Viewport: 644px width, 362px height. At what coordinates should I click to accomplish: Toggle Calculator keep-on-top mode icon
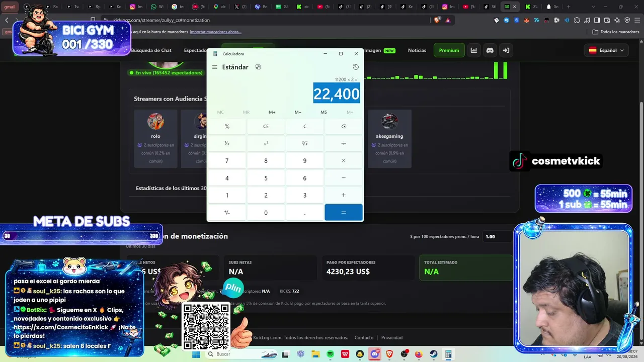[x=258, y=67]
